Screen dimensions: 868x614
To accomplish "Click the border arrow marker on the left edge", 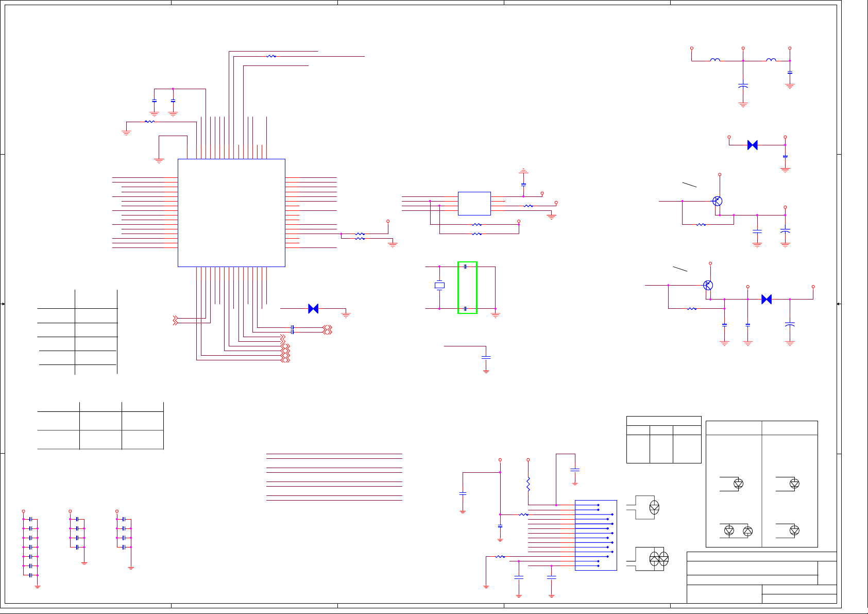I will (x=3, y=304).
